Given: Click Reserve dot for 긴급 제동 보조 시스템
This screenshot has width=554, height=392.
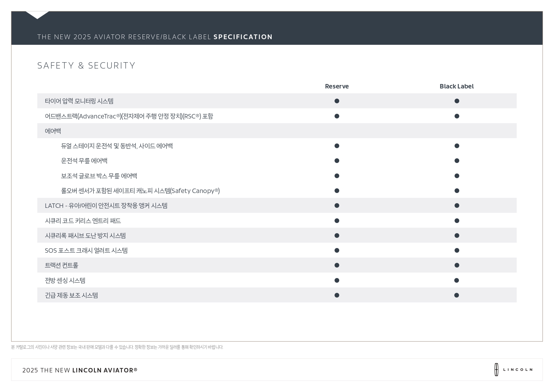Looking at the screenshot, I should (337, 295).
